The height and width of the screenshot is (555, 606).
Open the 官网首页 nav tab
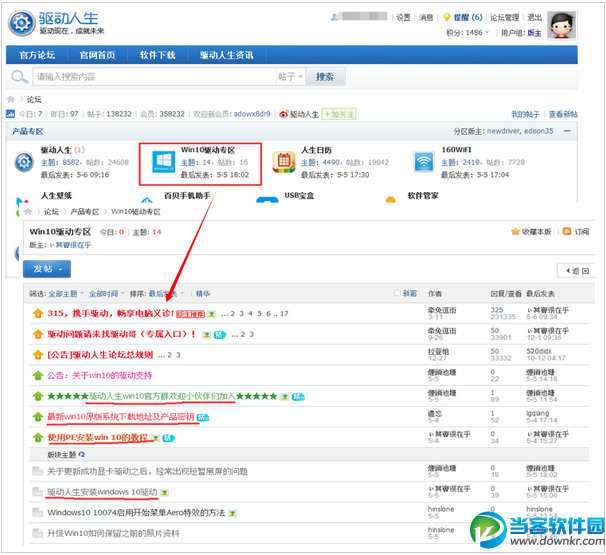pyautogui.click(x=97, y=55)
